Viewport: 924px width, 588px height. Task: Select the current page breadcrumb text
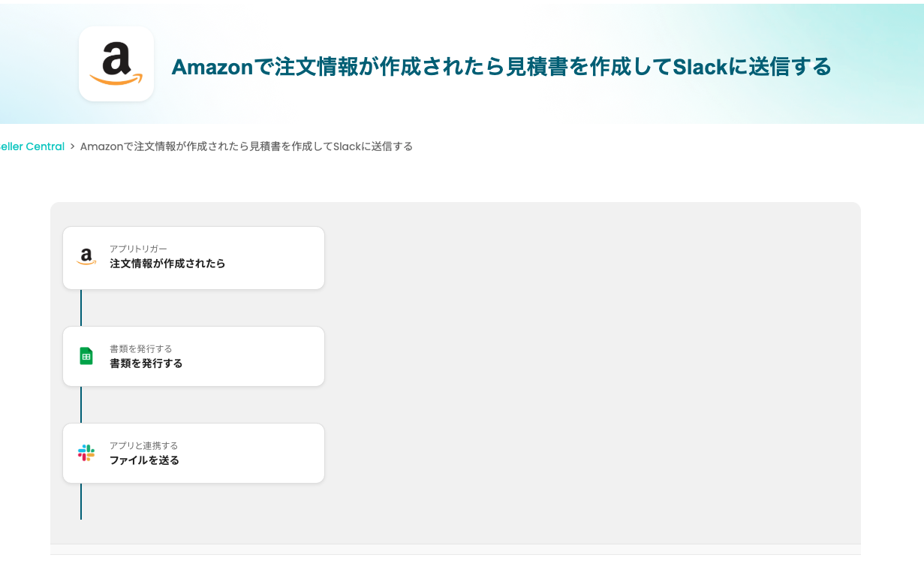246,146
